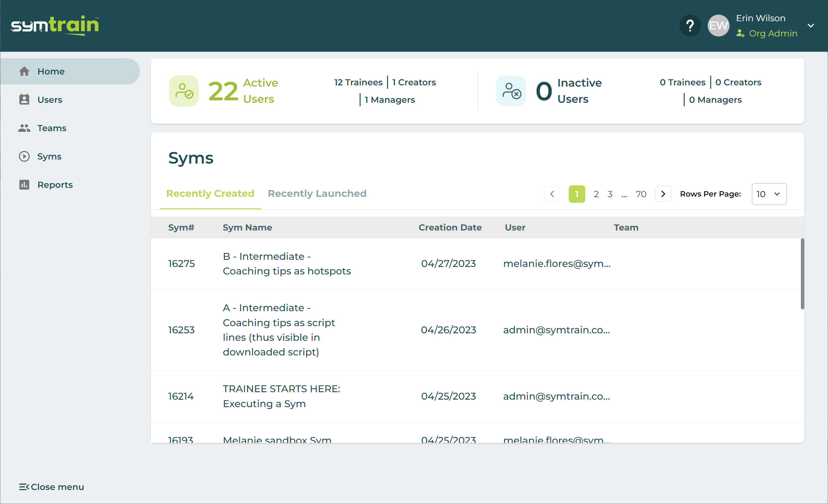Click the Teams people icon in sidebar
Image resolution: width=828 pixels, height=504 pixels.
tap(24, 128)
